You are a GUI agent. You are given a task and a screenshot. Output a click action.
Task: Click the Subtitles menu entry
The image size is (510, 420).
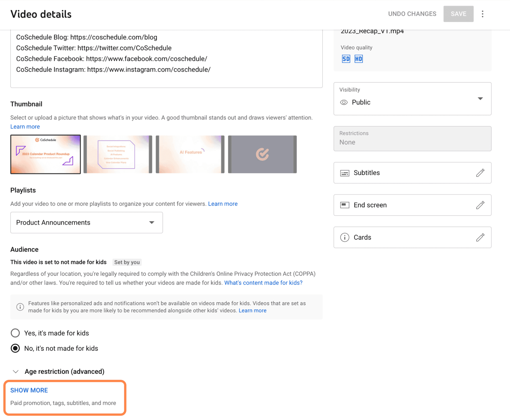(367, 173)
